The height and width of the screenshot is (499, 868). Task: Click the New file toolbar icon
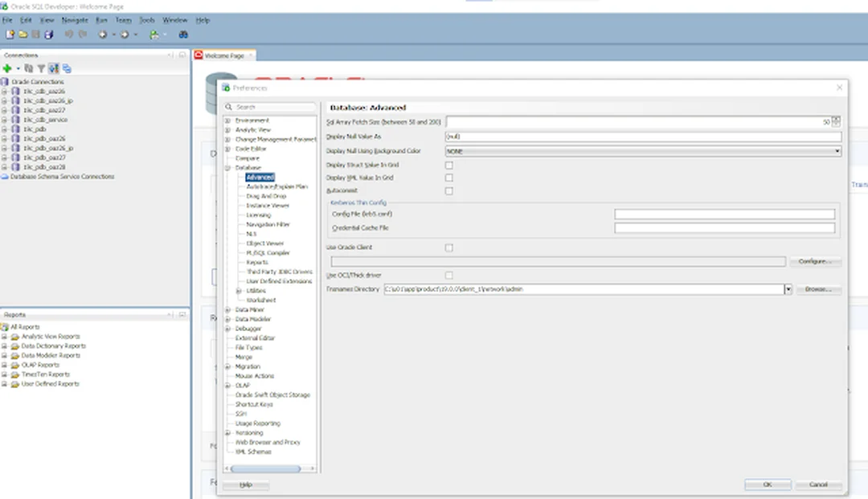pyautogui.click(x=10, y=35)
